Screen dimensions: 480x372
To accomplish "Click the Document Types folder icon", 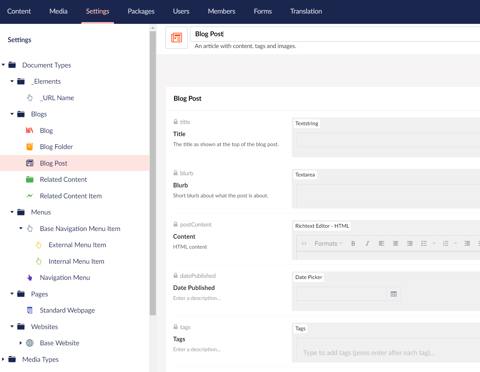I will (12, 65).
